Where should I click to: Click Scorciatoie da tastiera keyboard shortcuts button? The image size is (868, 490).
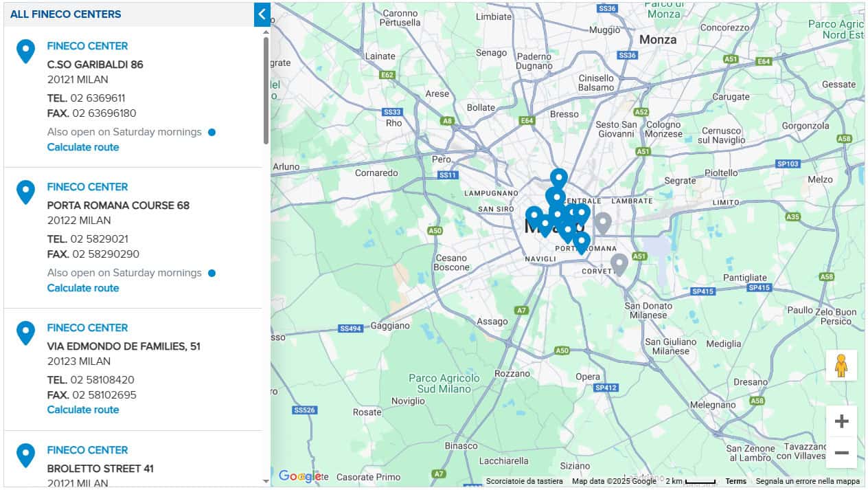524,481
